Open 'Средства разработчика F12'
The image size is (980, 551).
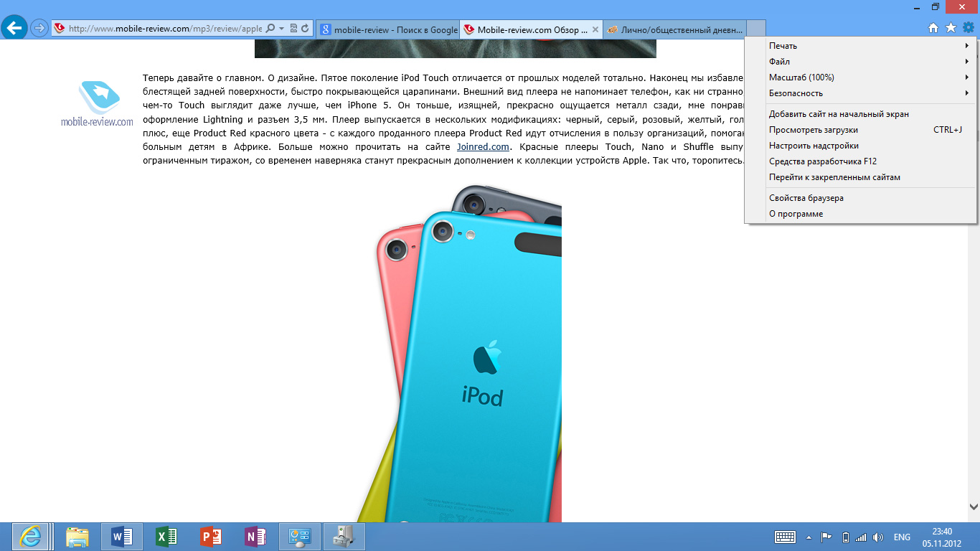coord(860,161)
